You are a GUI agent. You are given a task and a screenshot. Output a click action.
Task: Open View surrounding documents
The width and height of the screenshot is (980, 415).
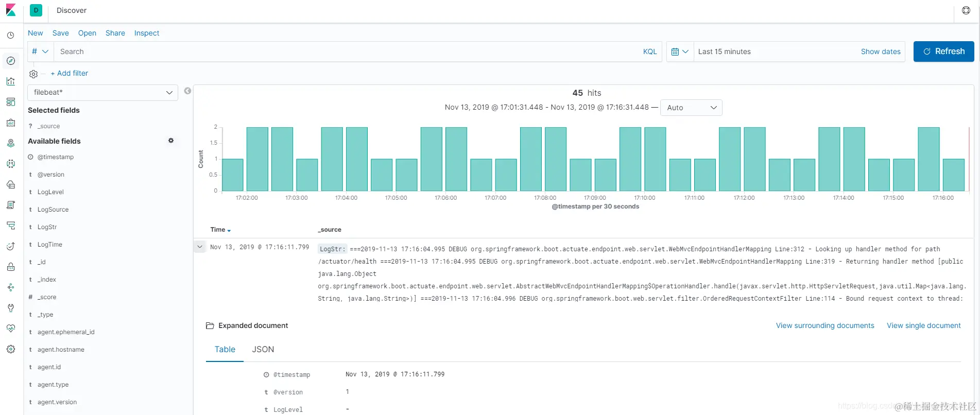825,325
